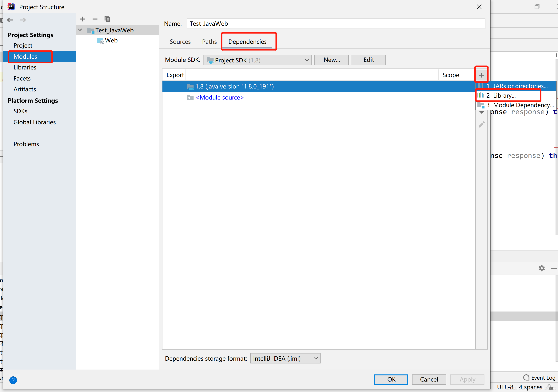Select the <Module source> row
The height and width of the screenshot is (392, 558).
click(x=319, y=97)
